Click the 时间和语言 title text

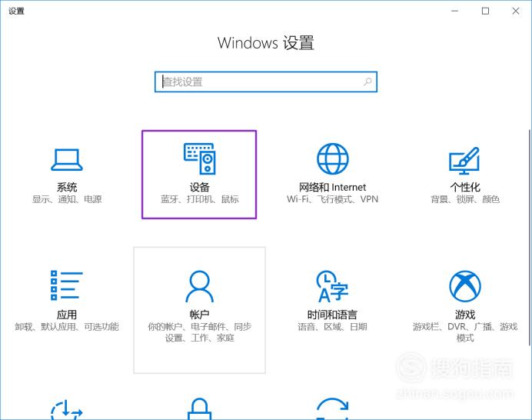point(332,315)
